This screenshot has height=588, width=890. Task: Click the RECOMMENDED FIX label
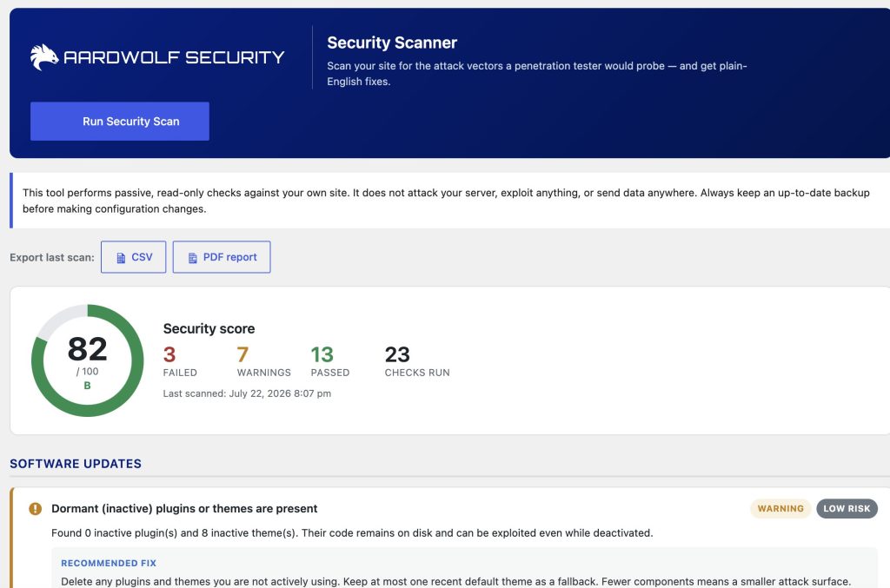109,563
